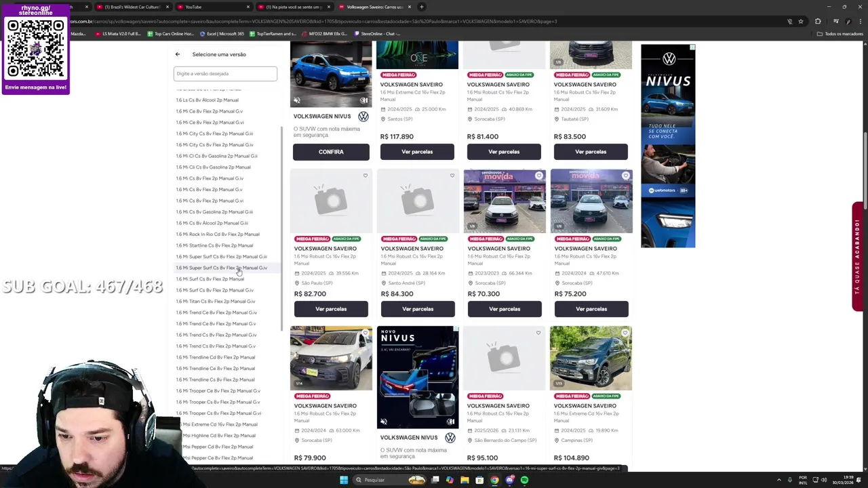Click Ver parcelas for the R$ 81.400 Saveiro

pyautogui.click(x=504, y=152)
